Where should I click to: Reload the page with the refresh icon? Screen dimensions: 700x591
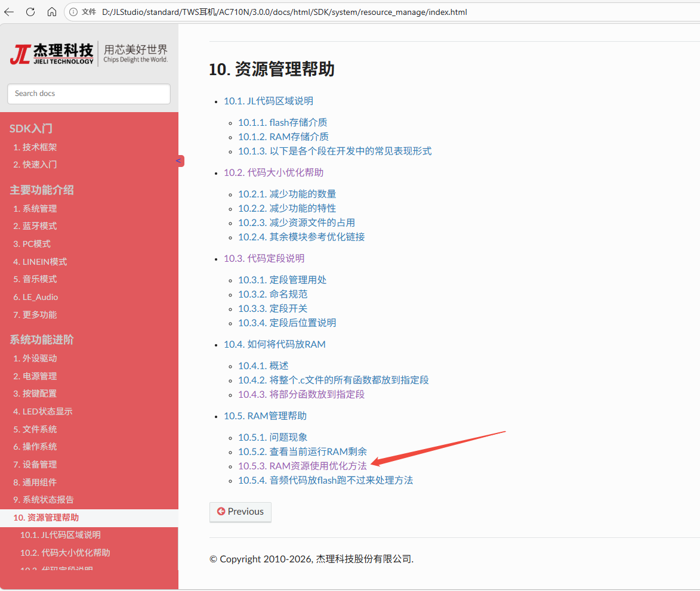(30, 12)
